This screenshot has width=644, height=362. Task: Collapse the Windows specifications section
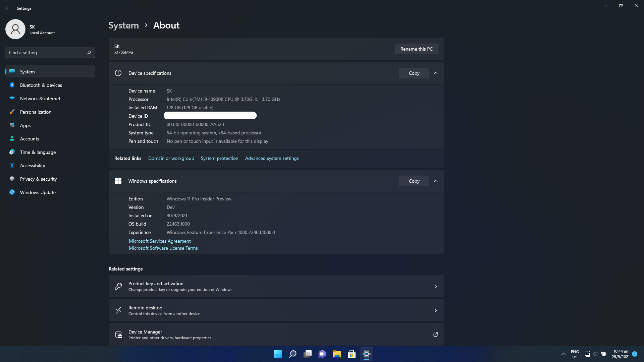[x=436, y=181]
